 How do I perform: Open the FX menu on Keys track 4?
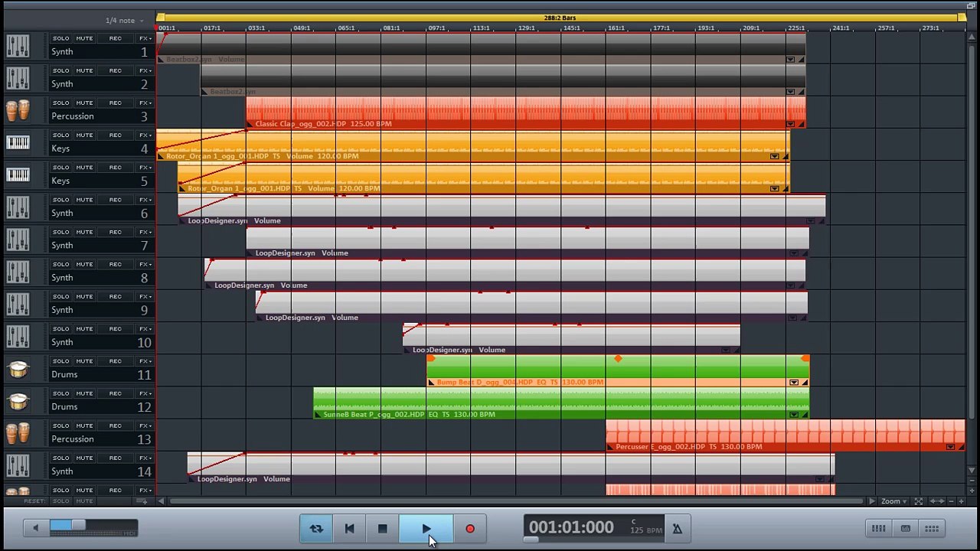pyautogui.click(x=145, y=135)
